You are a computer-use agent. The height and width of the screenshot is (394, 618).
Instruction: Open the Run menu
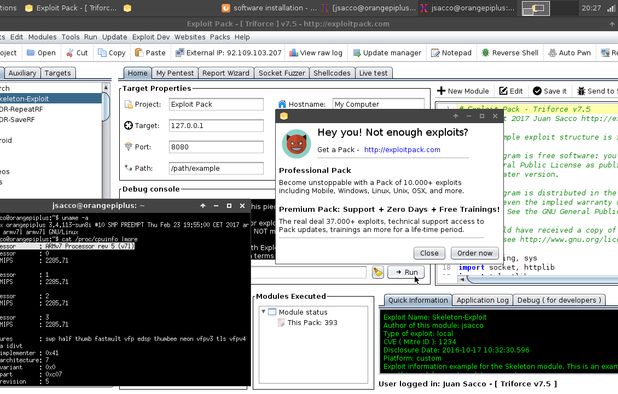[x=90, y=37]
